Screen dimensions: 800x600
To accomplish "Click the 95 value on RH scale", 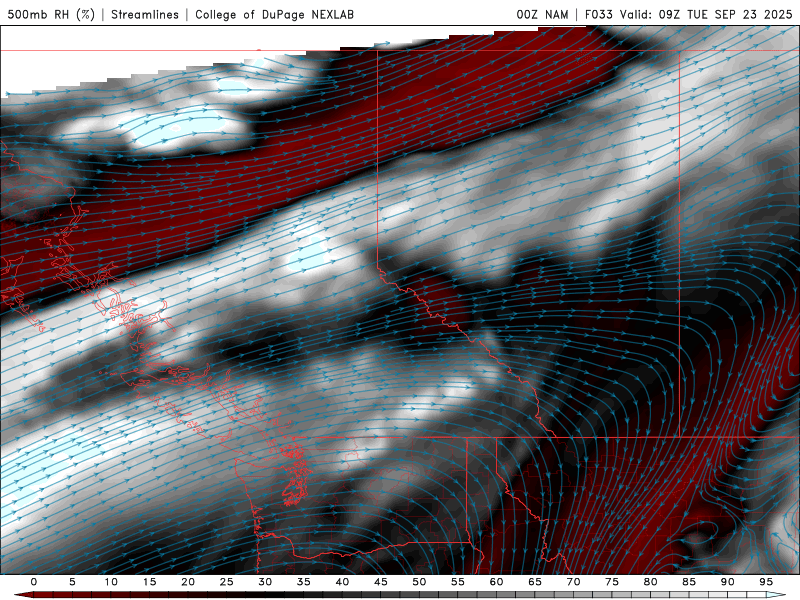I will [766, 582].
